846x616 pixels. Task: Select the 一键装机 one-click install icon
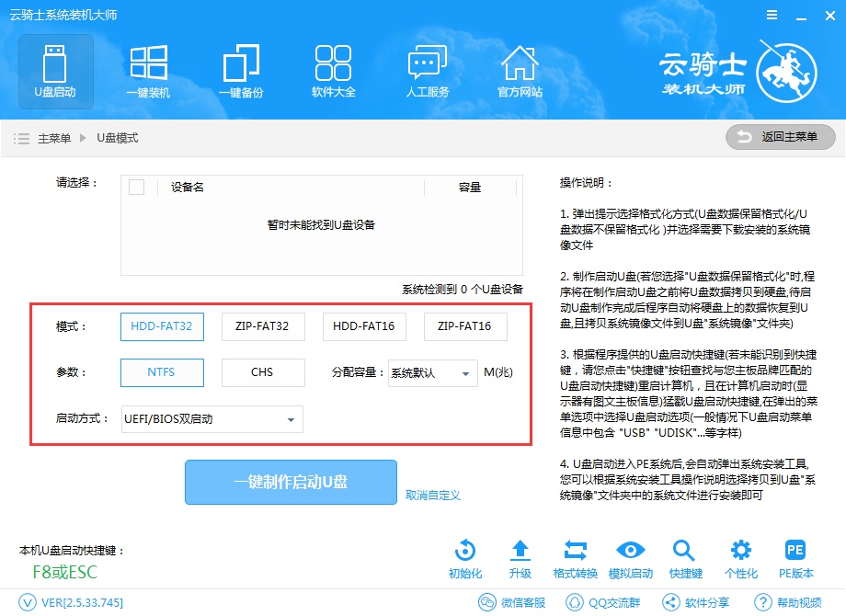[x=148, y=72]
